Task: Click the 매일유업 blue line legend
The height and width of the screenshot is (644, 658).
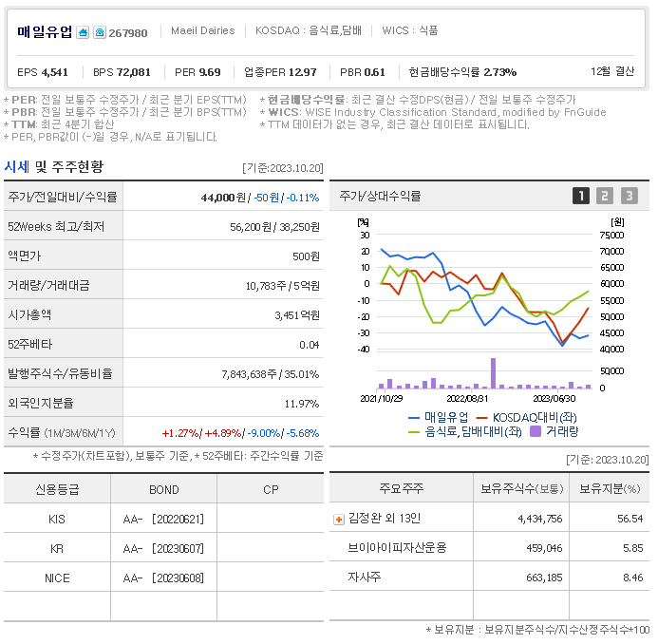Action: tap(438, 417)
